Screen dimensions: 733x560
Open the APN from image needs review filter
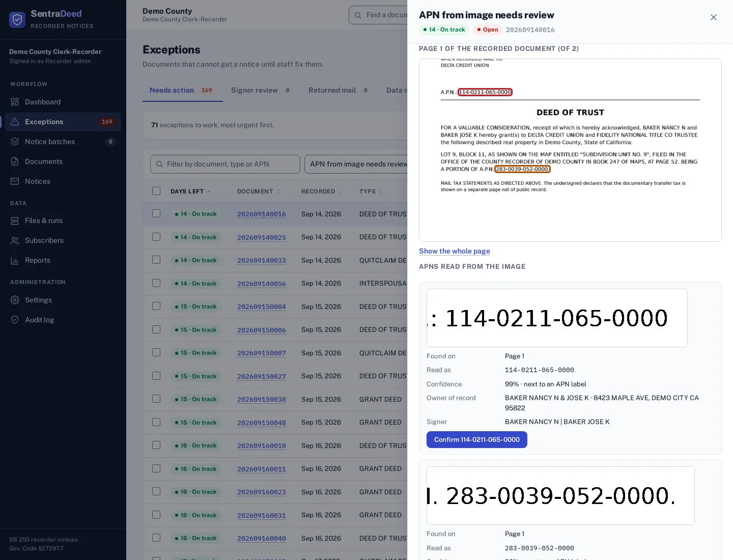point(358,164)
